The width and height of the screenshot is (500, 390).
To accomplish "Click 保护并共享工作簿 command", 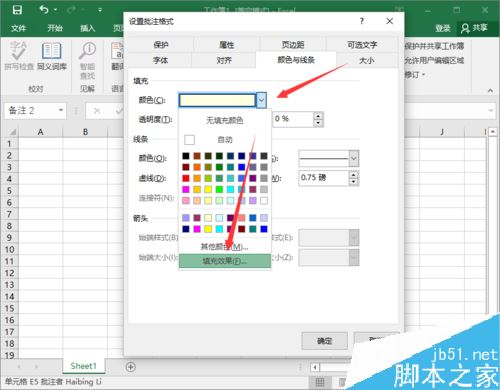I will coord(434,46).
